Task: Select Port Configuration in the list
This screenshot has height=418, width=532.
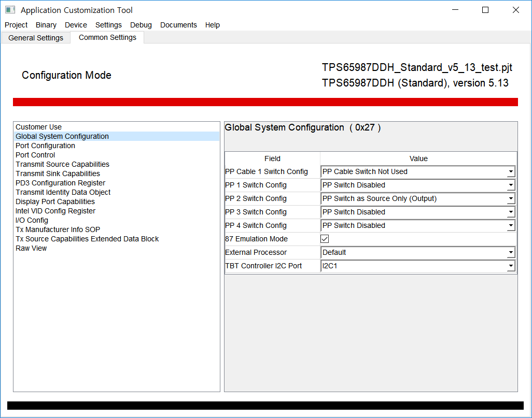Action: tap(117, 146)
